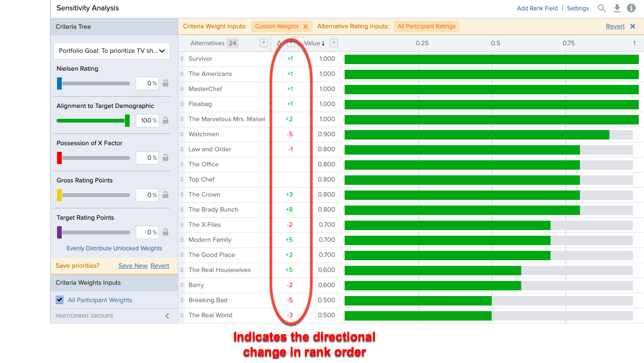Viewport: 644px width, 363px height.
Task: Open Alternatives column filter dropdown
Action: point(264,43)
